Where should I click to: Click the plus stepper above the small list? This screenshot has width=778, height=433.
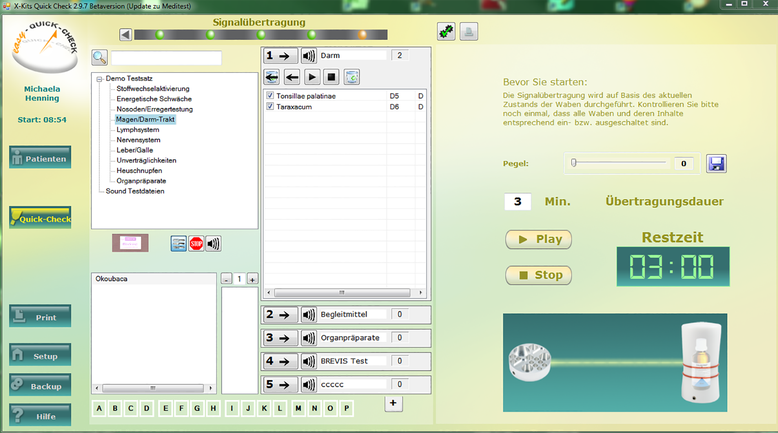tap(252, 279)
